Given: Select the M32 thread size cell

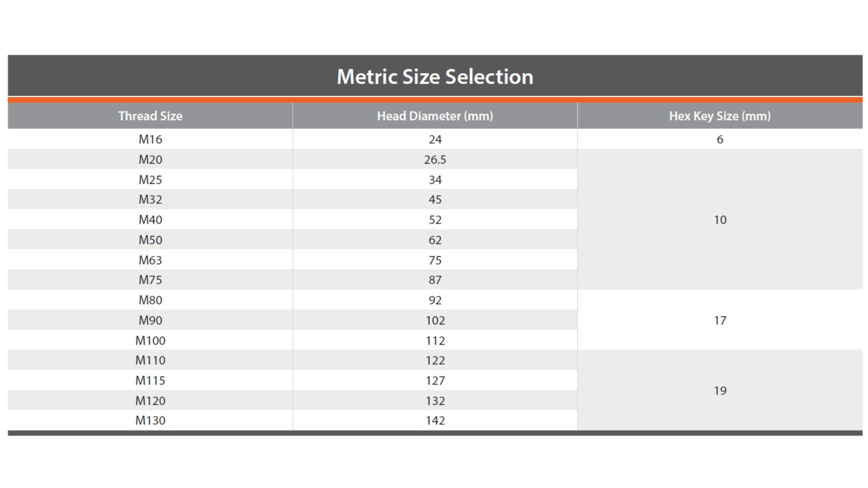Looking at the screenshot, I should click(x=150, y=199).
